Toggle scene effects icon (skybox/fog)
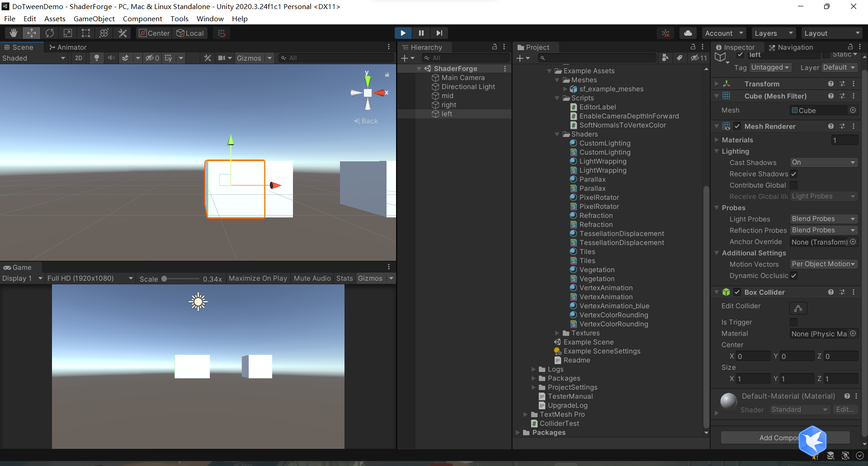Image resolution: width=868 pixels, height=466 pixels. (125, 58)
